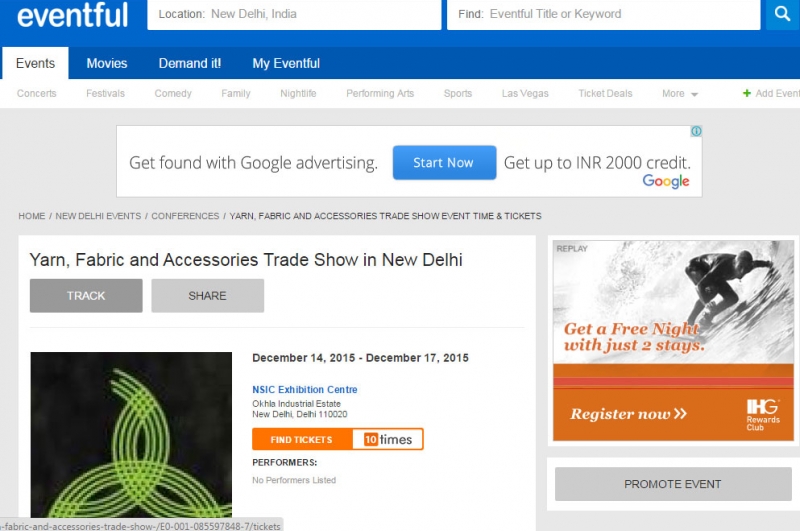This screenshot has width=800, height=531.
Task: Open the NSIC Exhibition Centre link
Action: (305, 390)
